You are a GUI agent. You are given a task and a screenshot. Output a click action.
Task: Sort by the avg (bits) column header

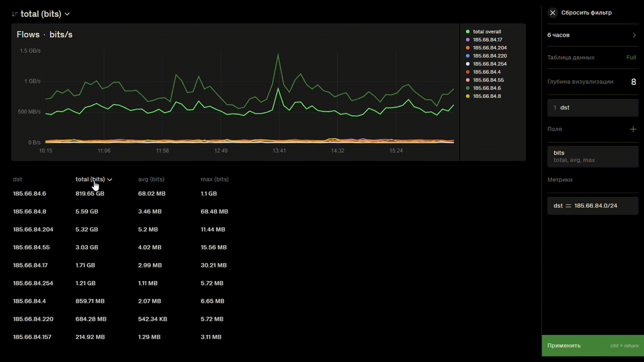(x=151, y=179)
